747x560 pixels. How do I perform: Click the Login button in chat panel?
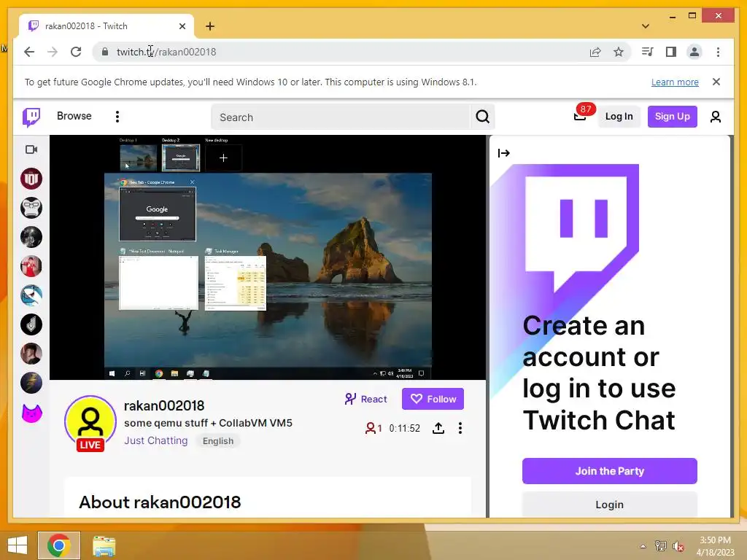click(x=609, y=505)
